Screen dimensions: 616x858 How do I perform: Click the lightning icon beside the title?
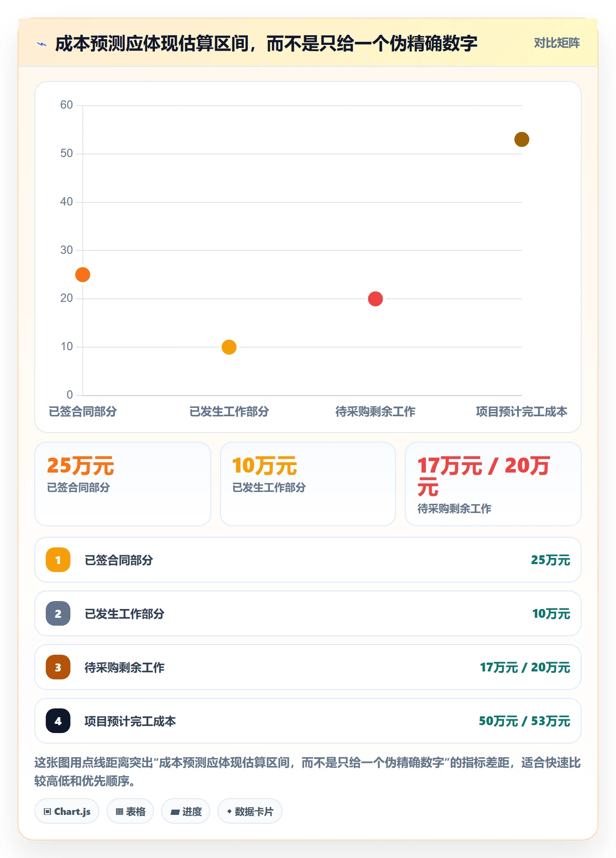[42, 44]
